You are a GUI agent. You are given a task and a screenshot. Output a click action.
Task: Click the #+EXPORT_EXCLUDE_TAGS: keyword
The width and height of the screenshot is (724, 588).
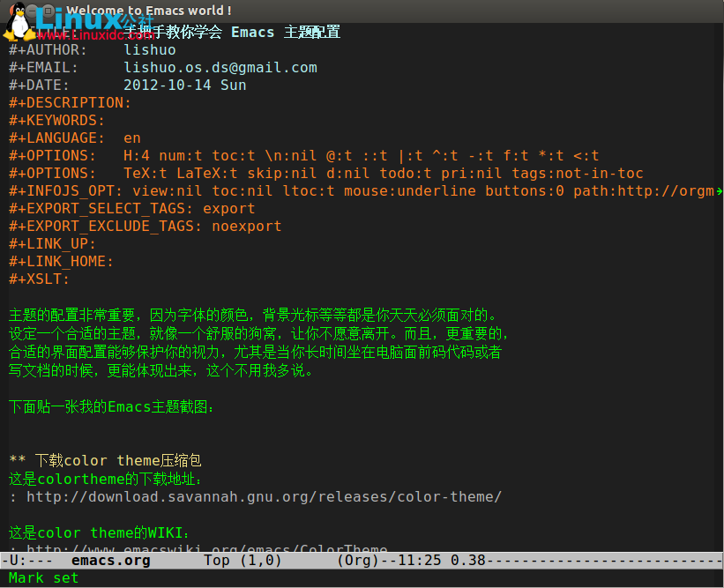105,227
